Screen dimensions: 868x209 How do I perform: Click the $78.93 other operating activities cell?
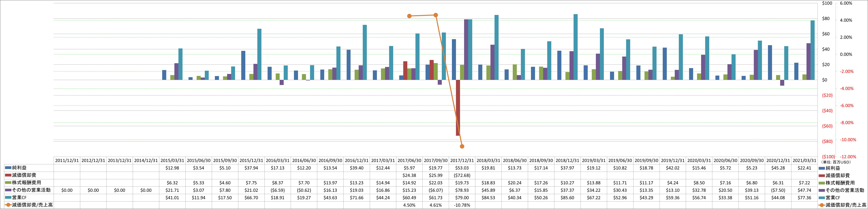[x=462, y=190]
